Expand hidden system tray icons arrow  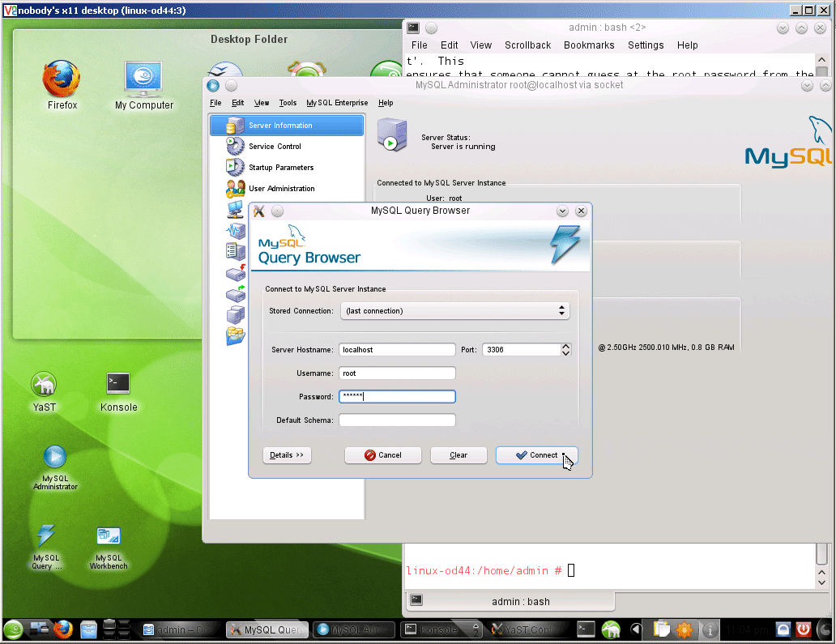636,629
